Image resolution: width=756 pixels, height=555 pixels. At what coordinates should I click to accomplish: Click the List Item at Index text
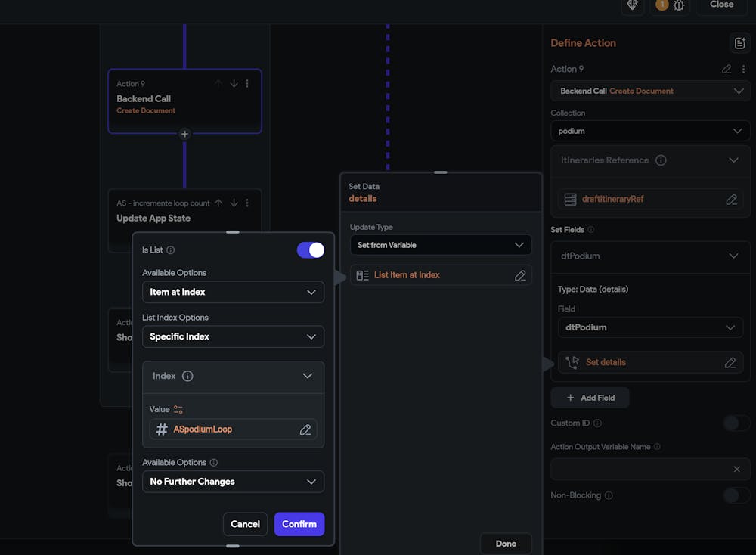(407, 275)
